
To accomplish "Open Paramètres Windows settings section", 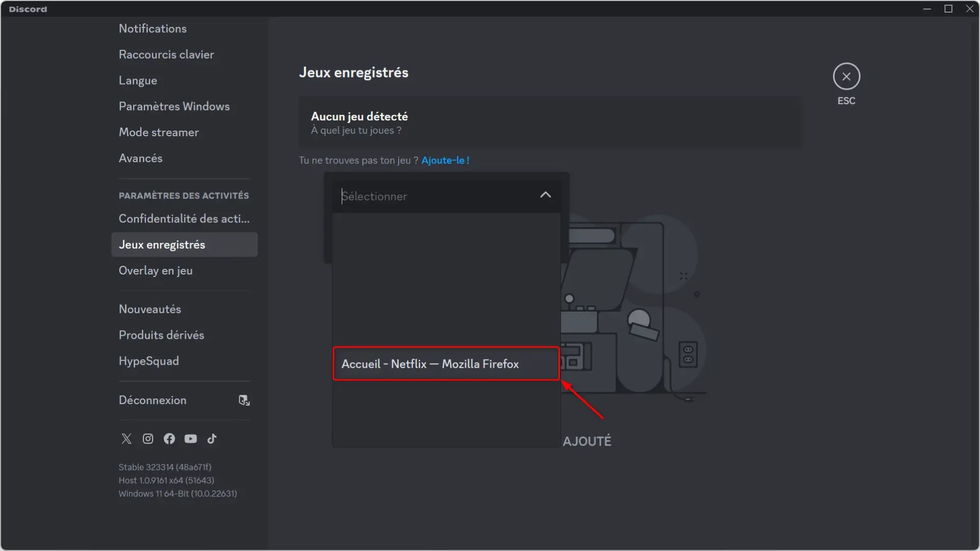I will tap(174, 106).
